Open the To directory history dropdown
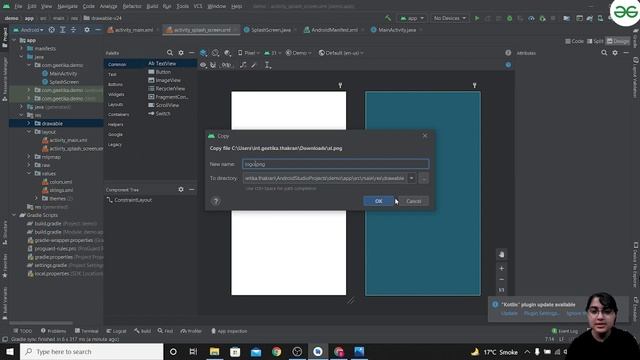 (411, 178)
